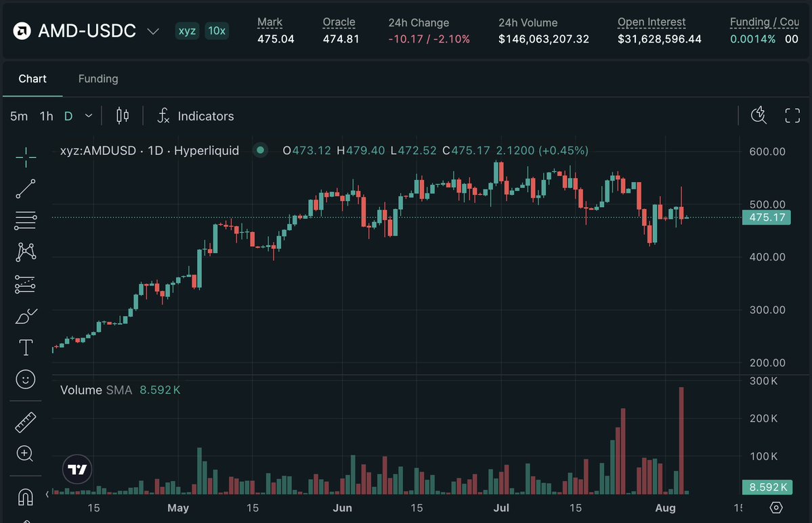The width and height of the screenshot is (812, 523).
Task: Click the 300.00 price axis label
Action: coord(767,310)
